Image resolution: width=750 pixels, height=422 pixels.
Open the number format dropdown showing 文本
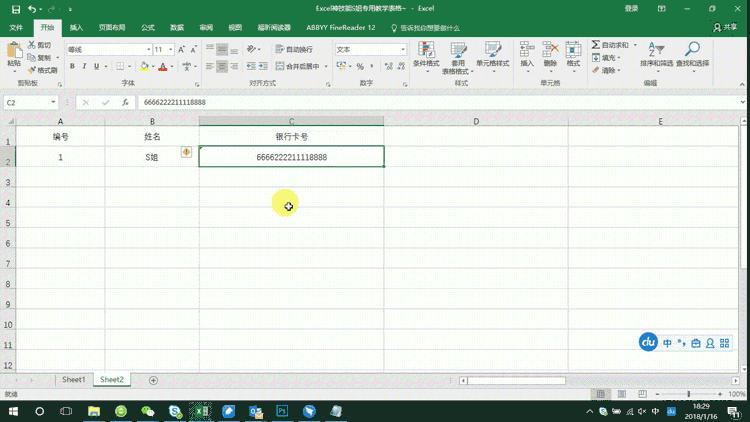pos(403,49)
